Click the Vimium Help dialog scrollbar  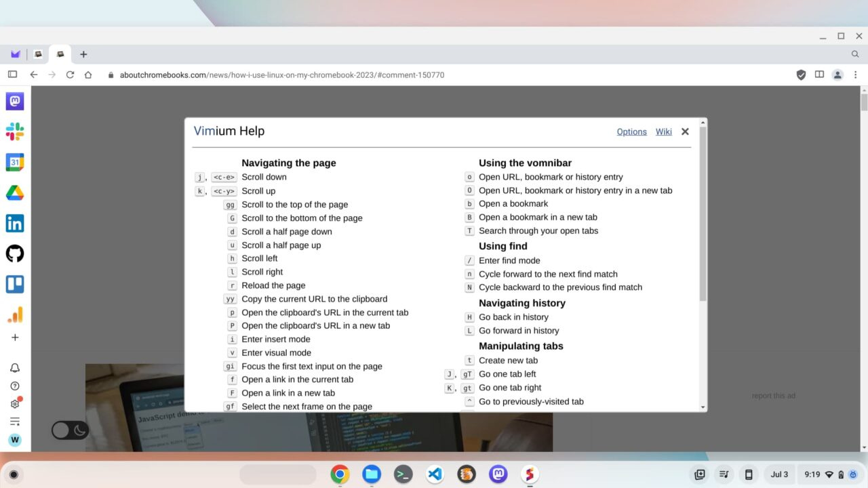tap(703, 213)
